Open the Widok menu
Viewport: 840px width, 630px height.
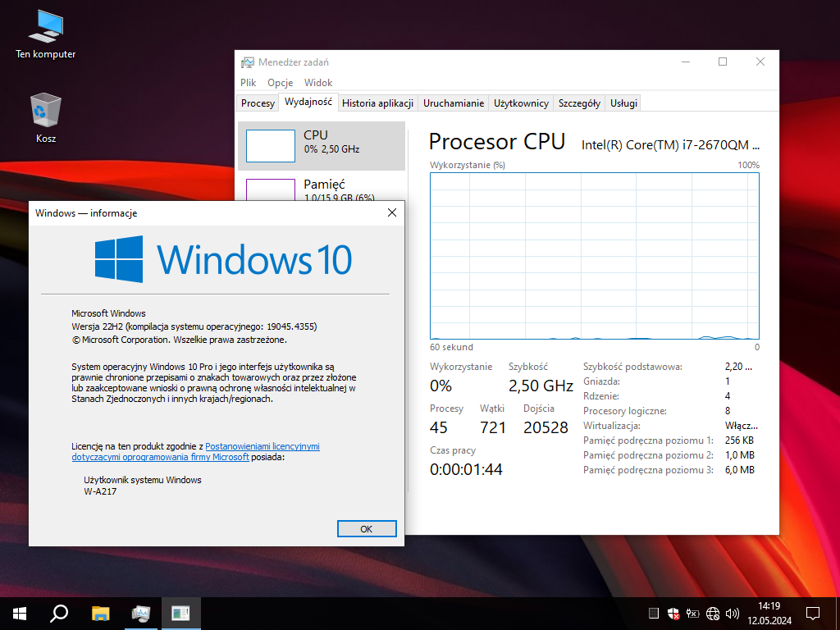pyautogui.click(x=318, y=83)
